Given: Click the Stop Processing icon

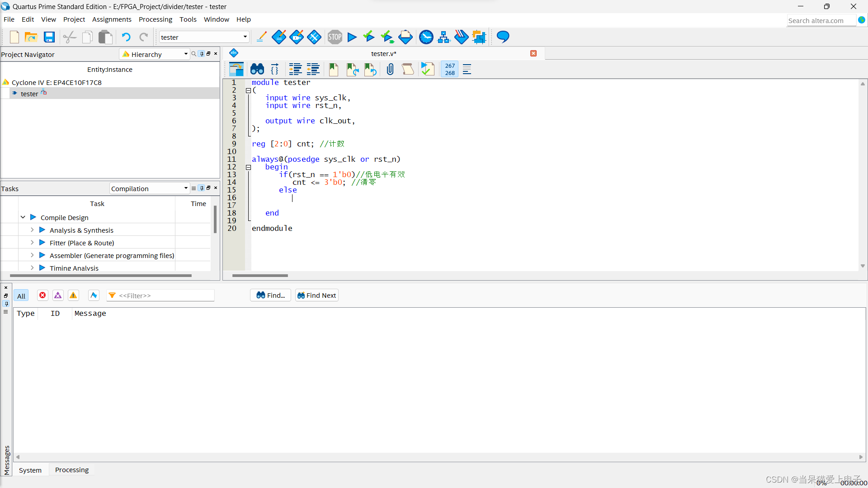Looking at the screenshot, I should (x=335, y=37).
